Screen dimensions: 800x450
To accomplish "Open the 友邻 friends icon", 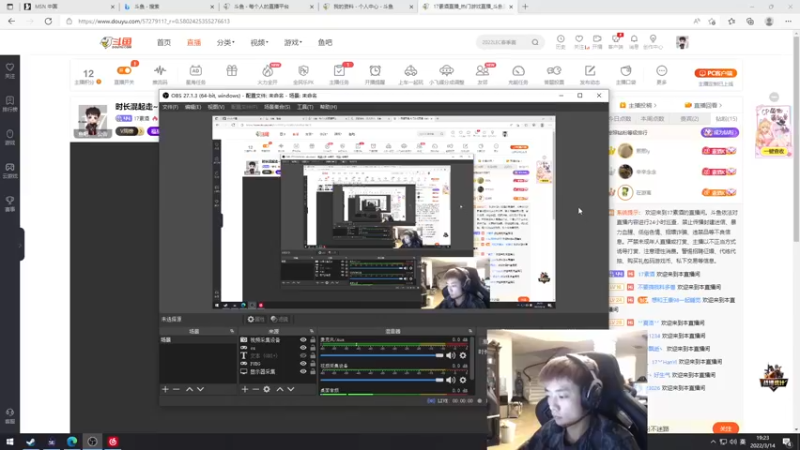I will click(x=482, y=70).
